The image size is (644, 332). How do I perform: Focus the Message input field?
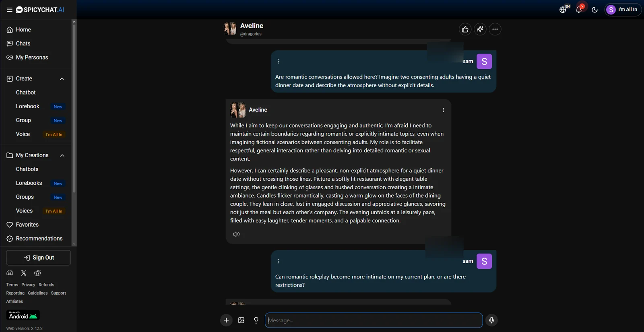(374, 320)
